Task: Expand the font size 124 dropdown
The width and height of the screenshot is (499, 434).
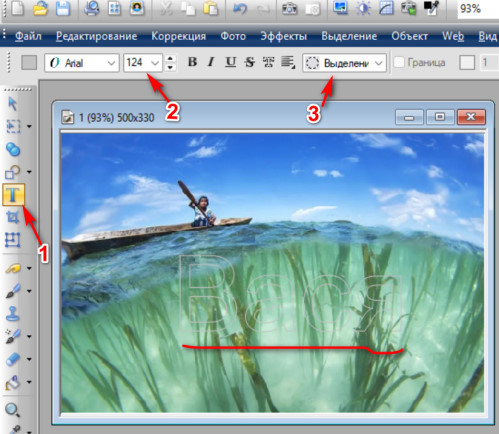Action: coord(143,63)
